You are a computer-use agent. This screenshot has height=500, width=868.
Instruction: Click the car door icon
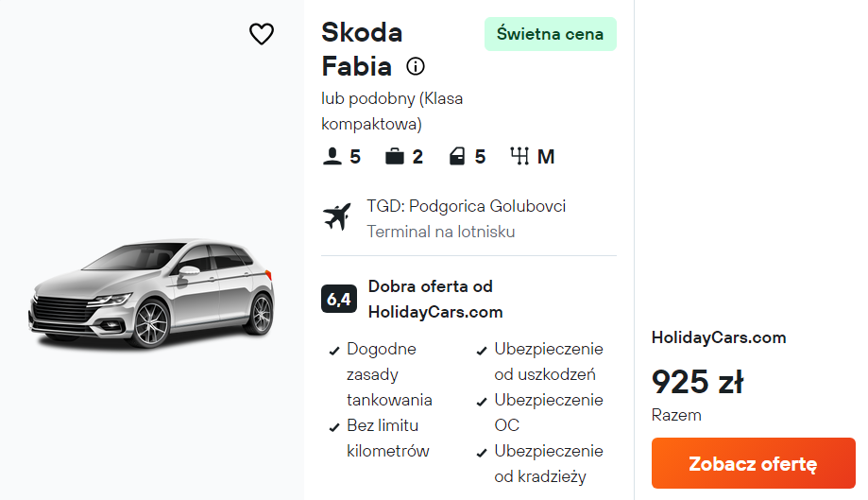[x=457, y=157]
